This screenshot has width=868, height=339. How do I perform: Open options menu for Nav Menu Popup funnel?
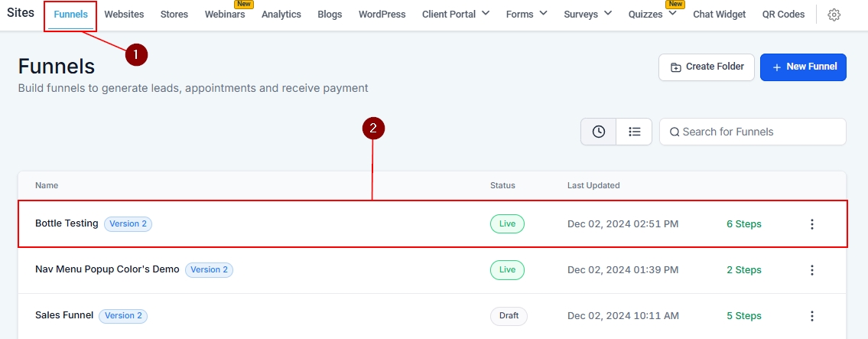tap(812, 270)
